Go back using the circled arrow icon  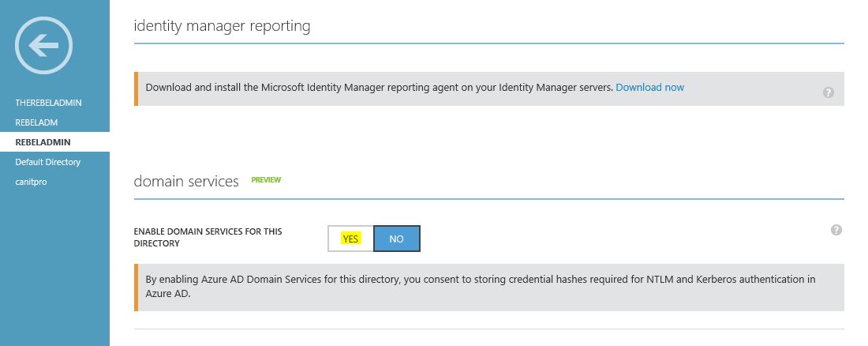coord(43,46)
